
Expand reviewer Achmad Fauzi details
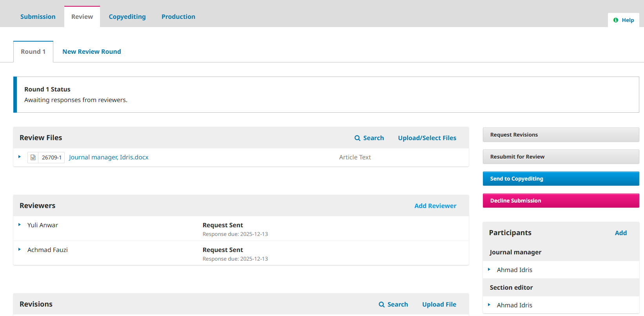(x=20, y=250)
